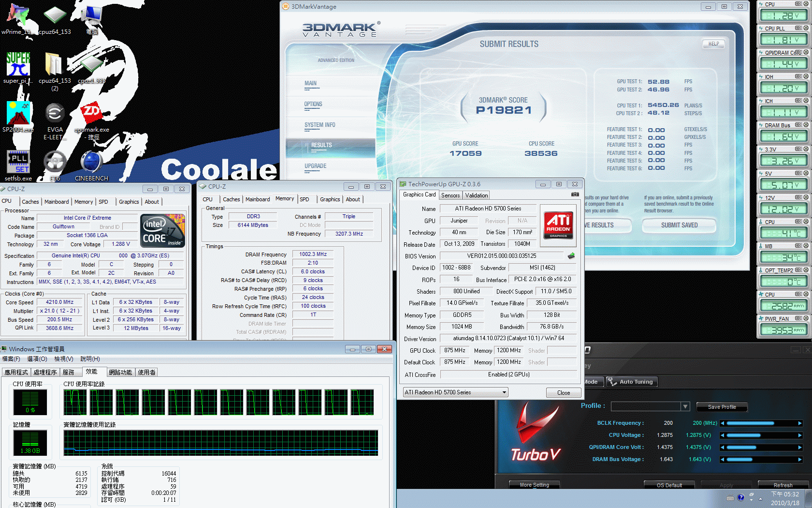Show hidden system tray icons

(x=760, y=498)
